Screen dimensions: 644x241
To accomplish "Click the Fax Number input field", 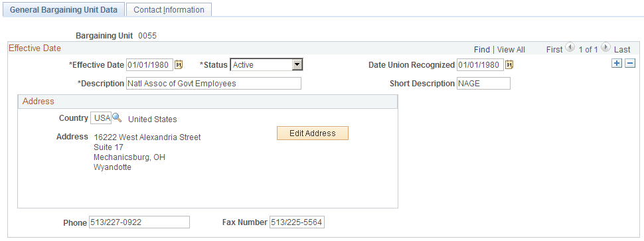I will tap(297, 222).
